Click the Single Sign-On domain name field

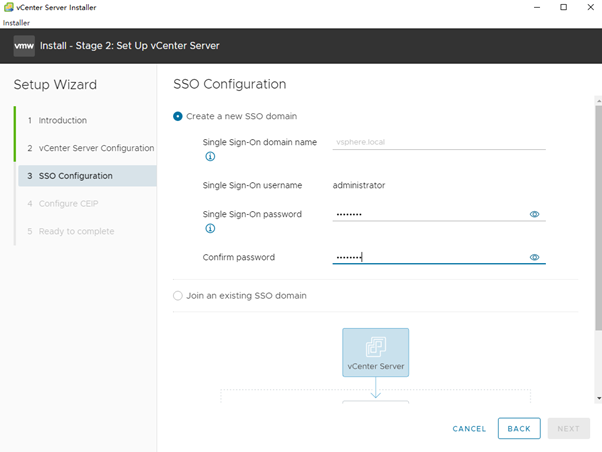439,142
